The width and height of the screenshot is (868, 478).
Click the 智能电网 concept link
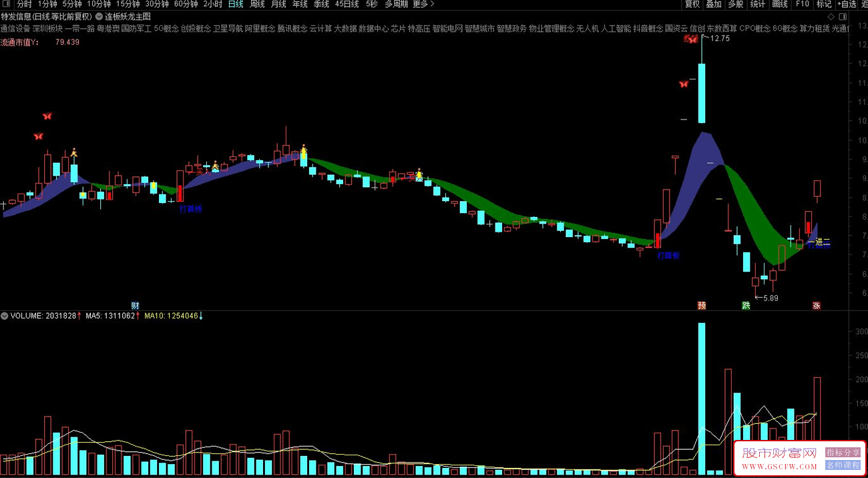coord(447,29)
